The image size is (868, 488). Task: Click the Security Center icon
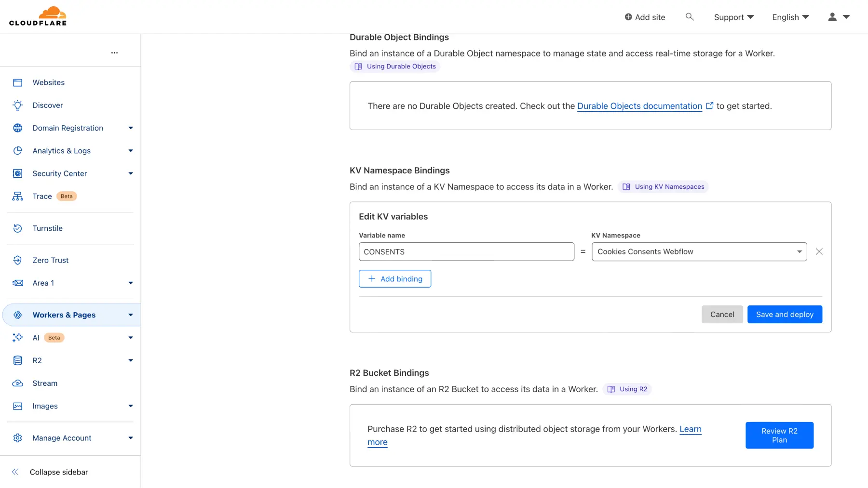(x=18, y=173)
